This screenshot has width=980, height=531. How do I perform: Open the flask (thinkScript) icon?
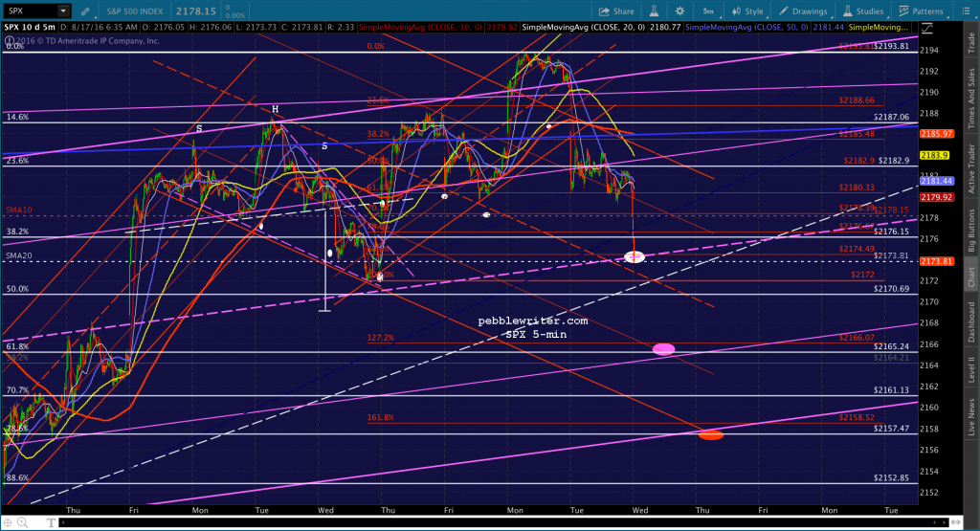click(x=654, y=11)
